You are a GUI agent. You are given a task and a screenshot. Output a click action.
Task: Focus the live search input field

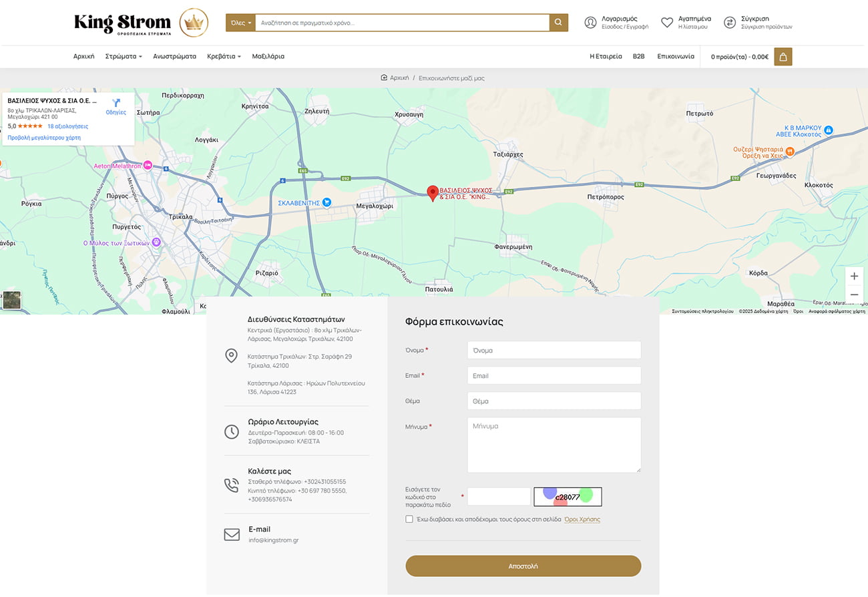(403, 23)
